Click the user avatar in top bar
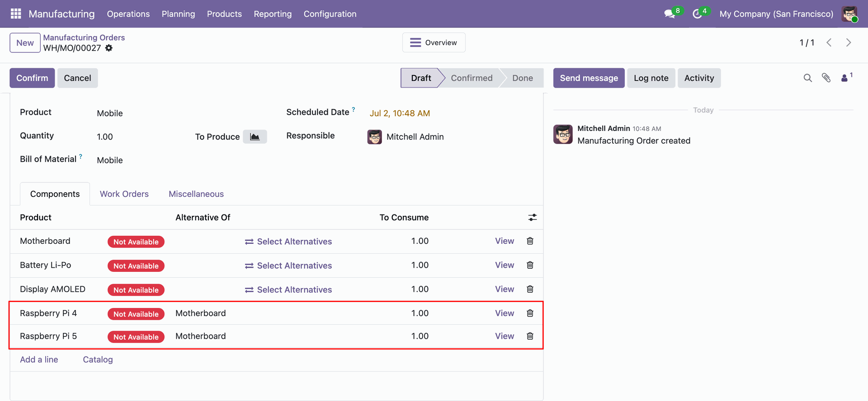Image resolution: width=868 pixels, height=401 pixels. [849, 14]
